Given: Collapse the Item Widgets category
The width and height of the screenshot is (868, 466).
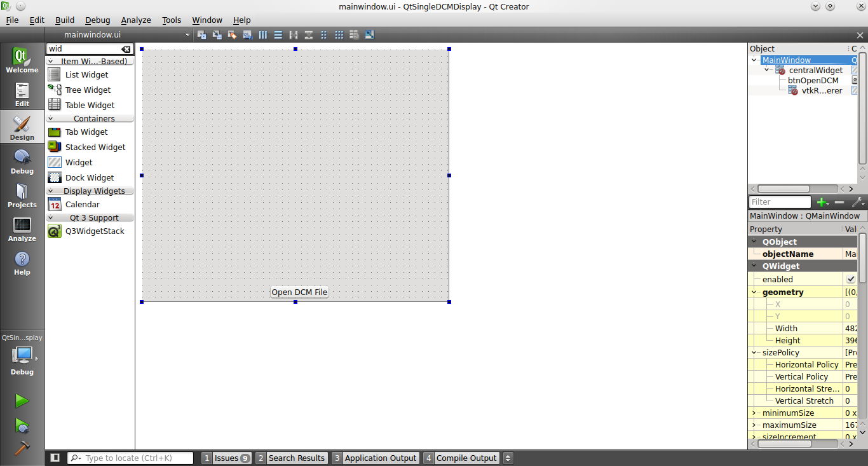Looking at the screenshot, I should (90, 62).
